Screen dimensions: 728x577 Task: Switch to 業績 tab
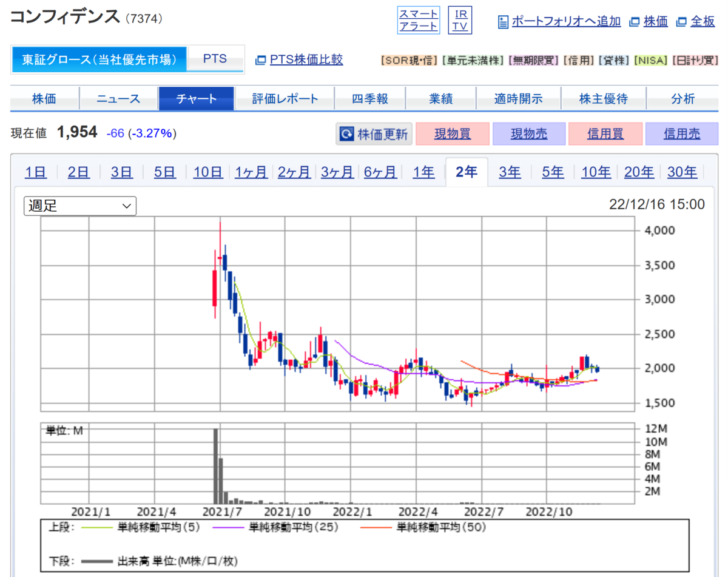tap(441, 99)
